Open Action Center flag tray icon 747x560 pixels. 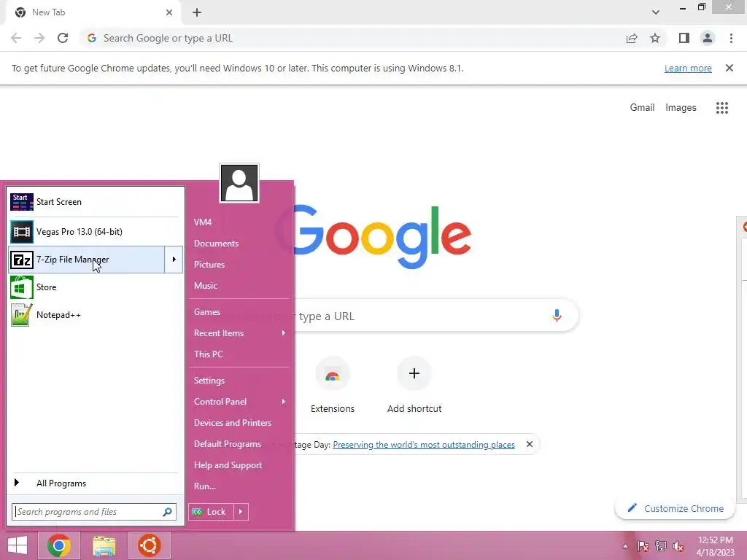tap(643, 546)
